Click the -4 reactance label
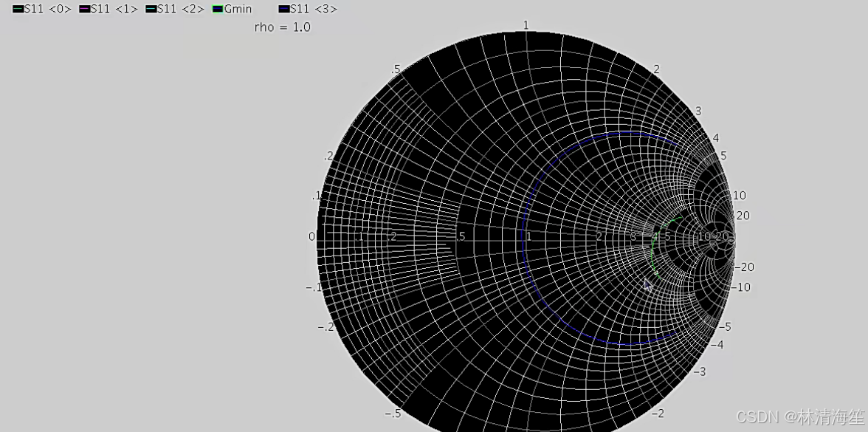 click(x=717, y=344)
